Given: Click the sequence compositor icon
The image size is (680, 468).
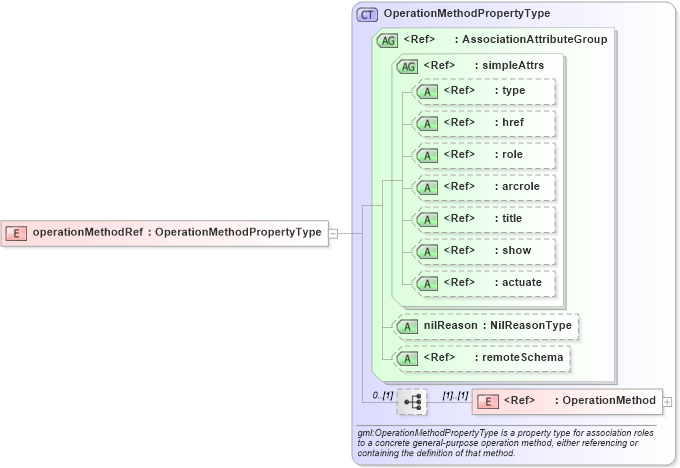Looking at the screenshot, I should pos(412,402).
